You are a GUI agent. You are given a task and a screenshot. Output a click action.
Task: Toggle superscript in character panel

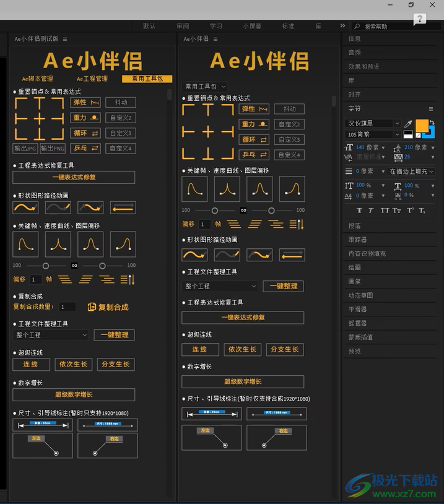pyautogui.click(x=410, y=211)
